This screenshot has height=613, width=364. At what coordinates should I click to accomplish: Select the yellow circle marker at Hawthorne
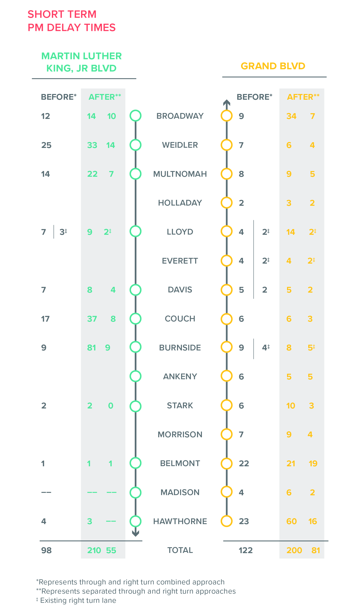click(x=226, y=521)
